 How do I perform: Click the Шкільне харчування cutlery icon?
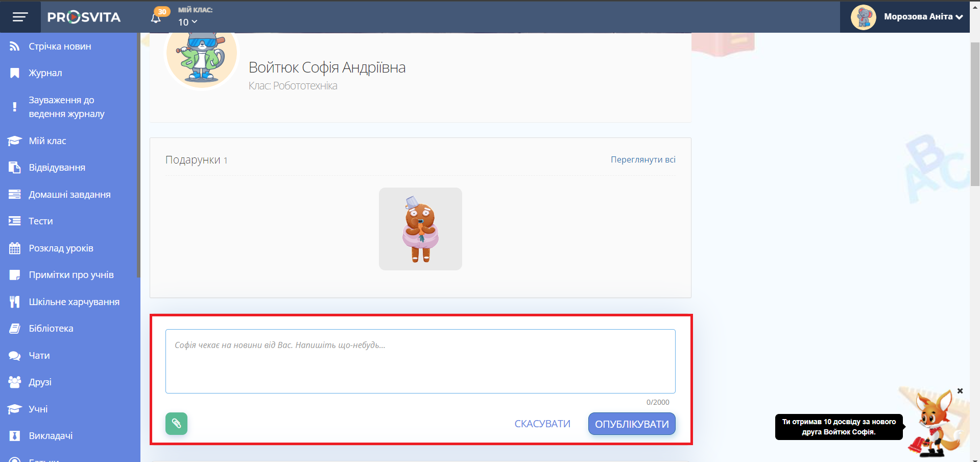tap(15, 302)
